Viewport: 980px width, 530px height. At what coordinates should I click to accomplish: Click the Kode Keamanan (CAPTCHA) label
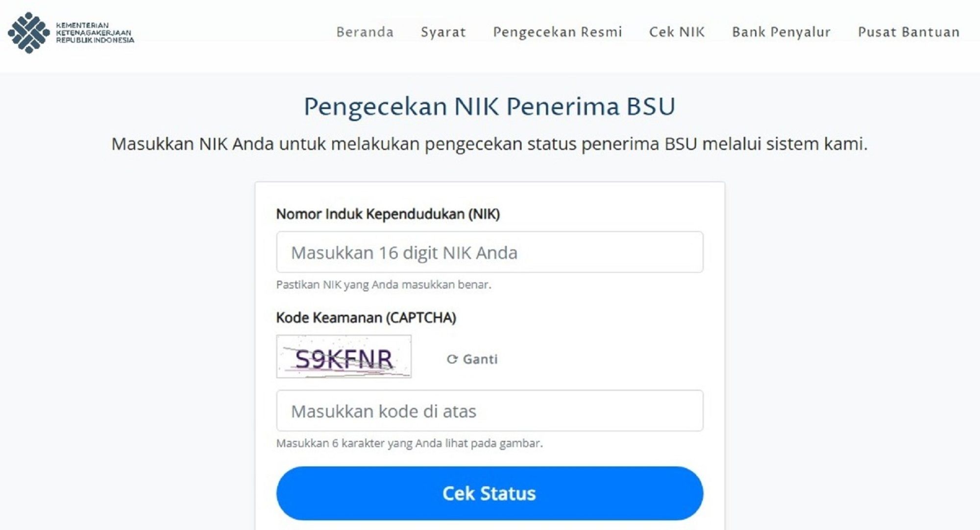pos(366,318)
